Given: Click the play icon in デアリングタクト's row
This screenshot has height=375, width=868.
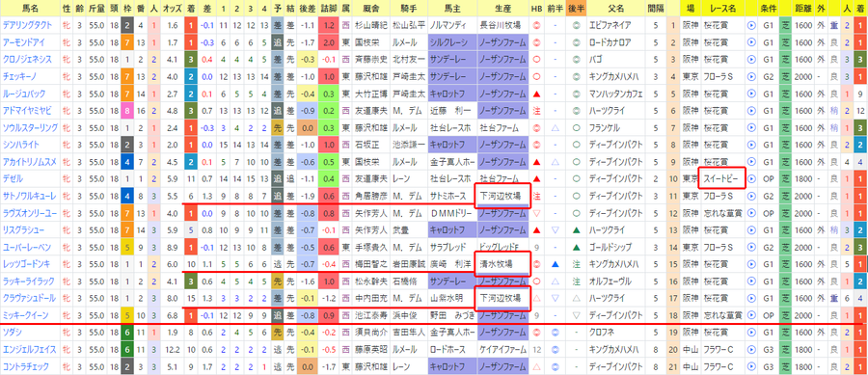Looking at the screenshot, I should [751, 25].
